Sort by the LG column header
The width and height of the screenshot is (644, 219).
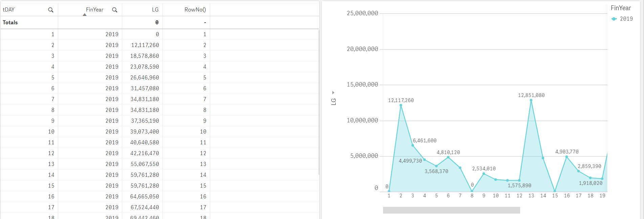point(155,10)
